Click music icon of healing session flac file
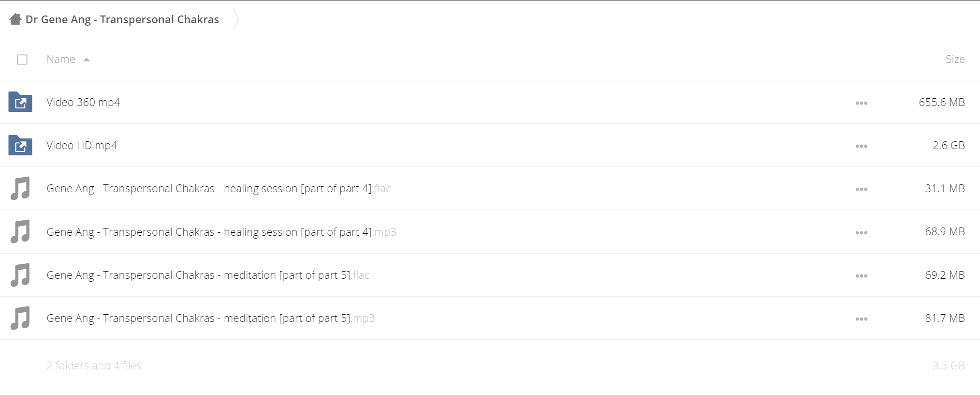 tap(20, 188)
